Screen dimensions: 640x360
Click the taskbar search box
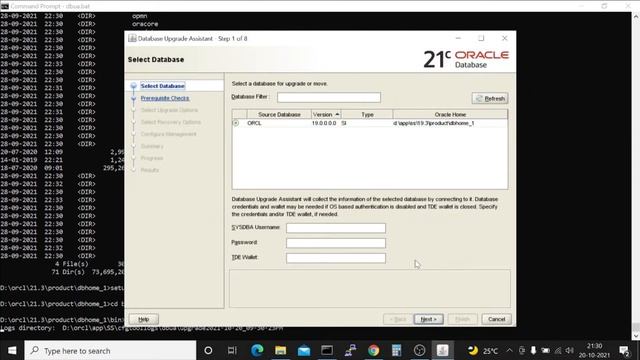(x=110, y=351)
